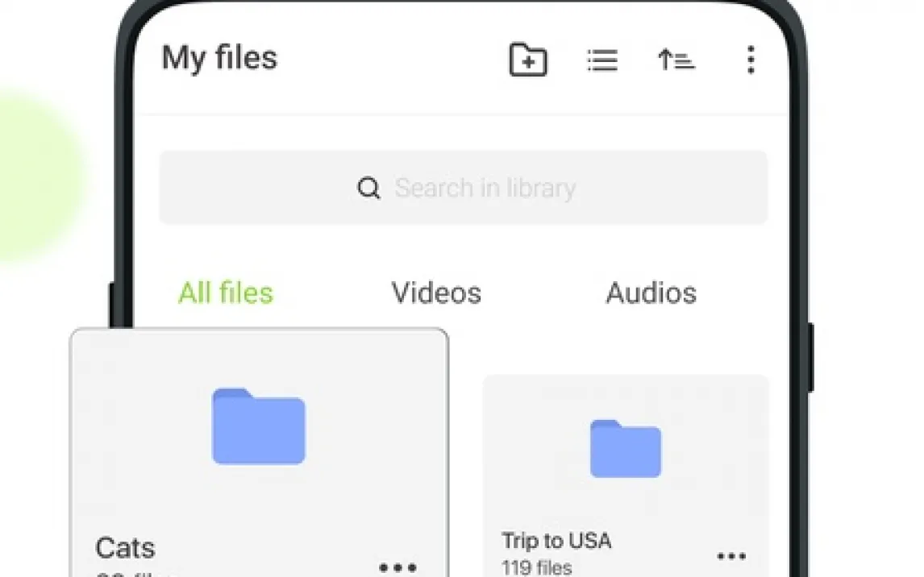Click the new folder icon
The width and height of the screenshot is (924, 577).
[x=528, y=59]
